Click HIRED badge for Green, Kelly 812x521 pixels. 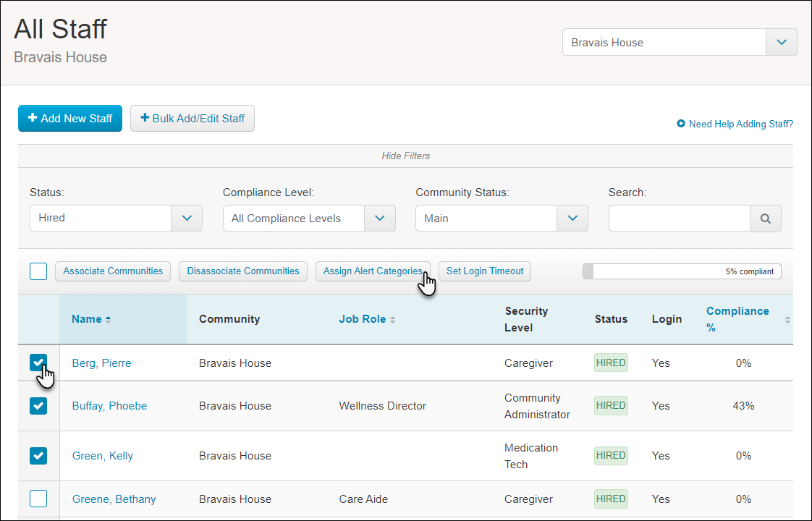tap(611, 456)
